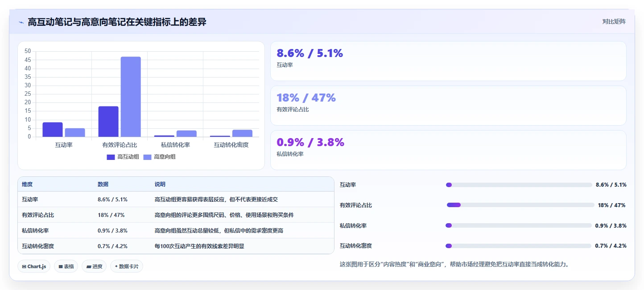Click the Chart.js tag chip
Screen dimensions: 644x290
34,266
